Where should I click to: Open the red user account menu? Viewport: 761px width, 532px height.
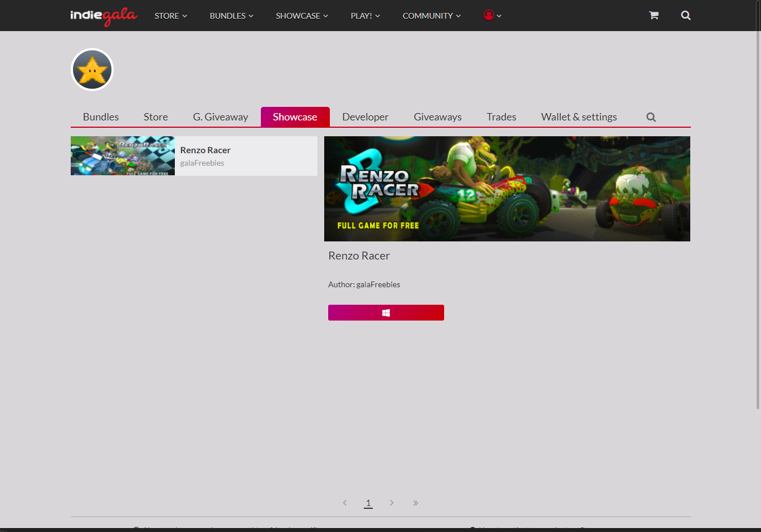coord(492,15)
